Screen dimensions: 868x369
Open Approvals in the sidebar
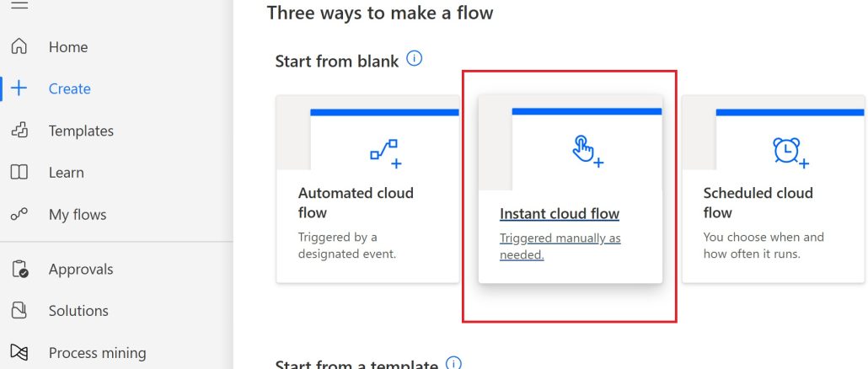[x=81, y=270]
